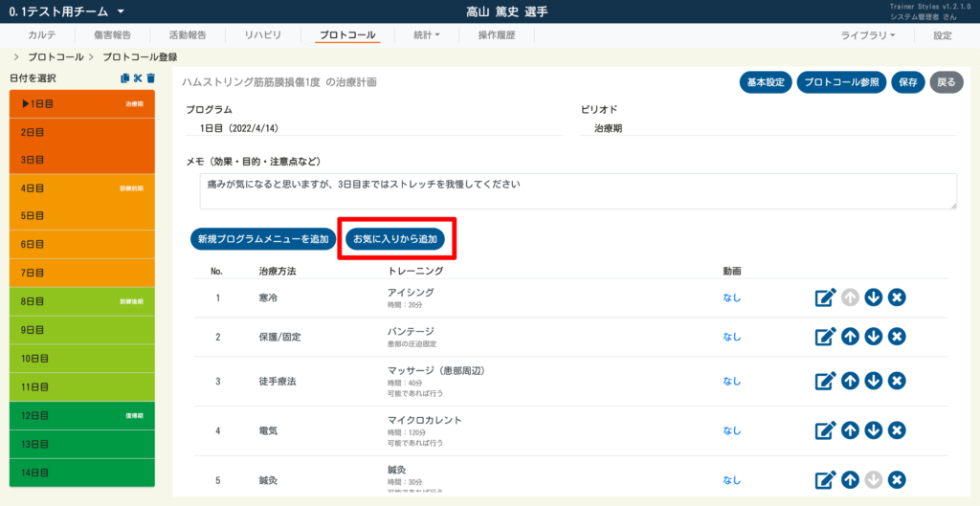Move マッサージ row down

tap(873, 381)
